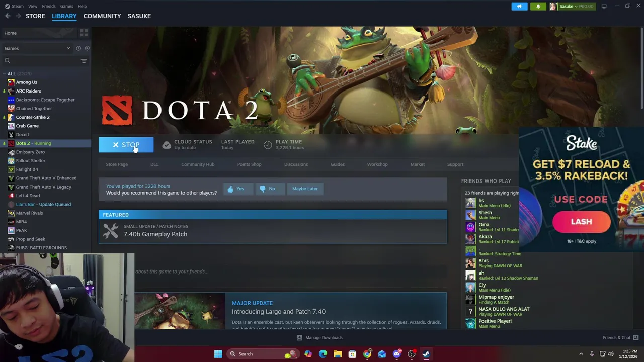Select Left 4 Dead in the library
644x362 pixels.
pyautogui.click(x=28, y=196)
